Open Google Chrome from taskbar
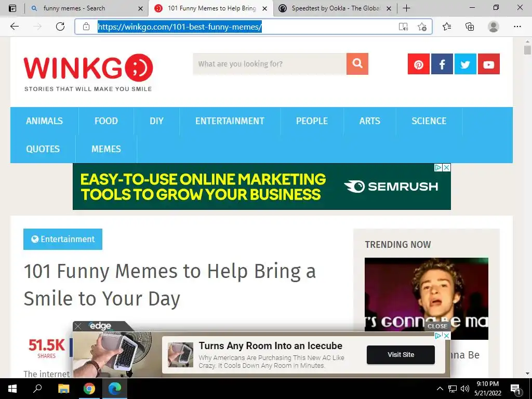 point(89,389)
